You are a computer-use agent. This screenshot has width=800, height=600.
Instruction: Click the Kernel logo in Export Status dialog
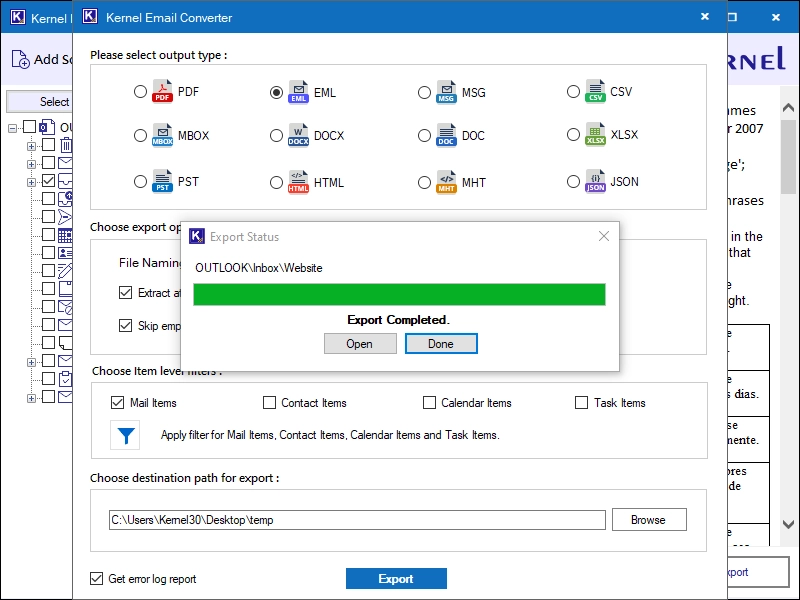coord(196,236)
